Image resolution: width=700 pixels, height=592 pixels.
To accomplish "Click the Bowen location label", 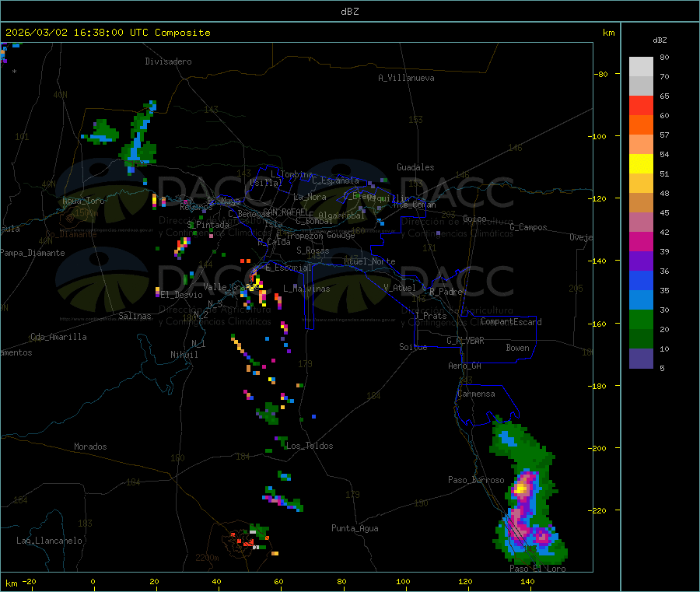I will [x=517, y=348].
